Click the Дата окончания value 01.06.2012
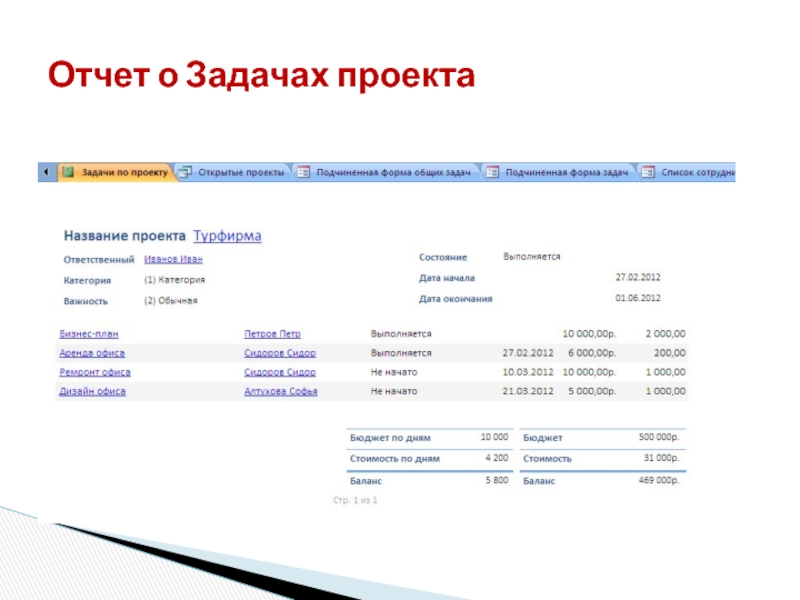The image size is (800, 600). pyautogui.click(x=637, y=298)
